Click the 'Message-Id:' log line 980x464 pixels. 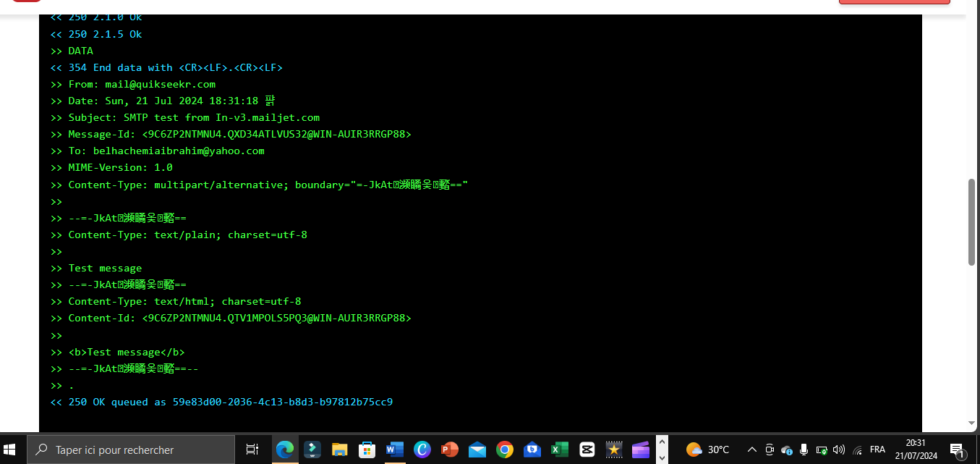(231, 134)
